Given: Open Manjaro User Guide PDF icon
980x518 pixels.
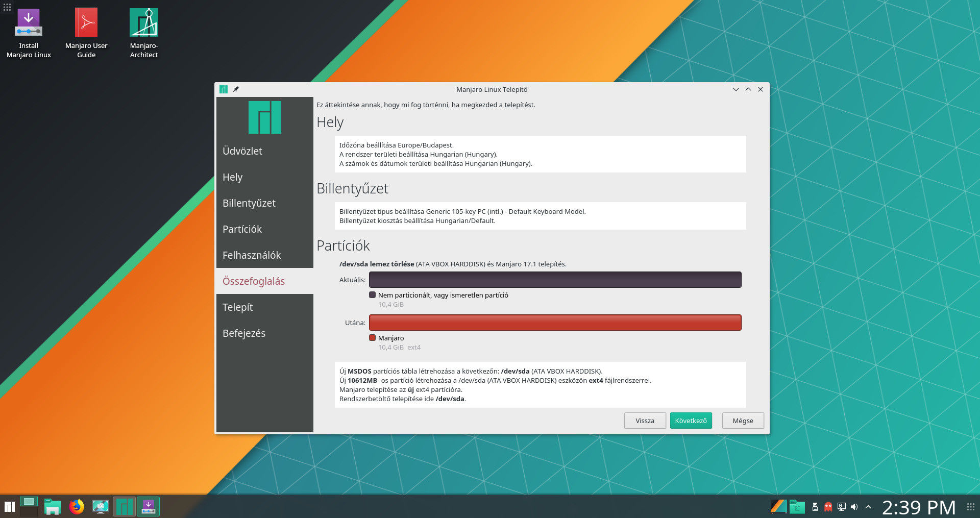Looking at the screenshot, I should pyautogui.click(x=86, y=34).
